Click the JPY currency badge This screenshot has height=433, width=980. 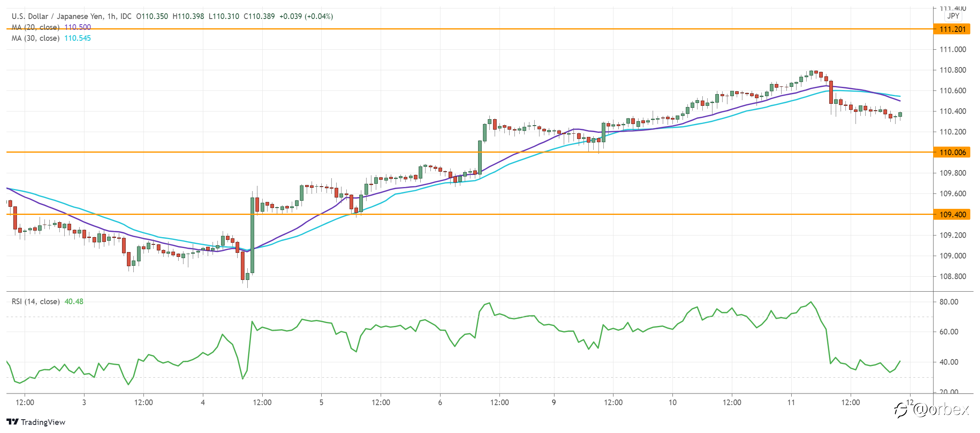coord(953,16)
